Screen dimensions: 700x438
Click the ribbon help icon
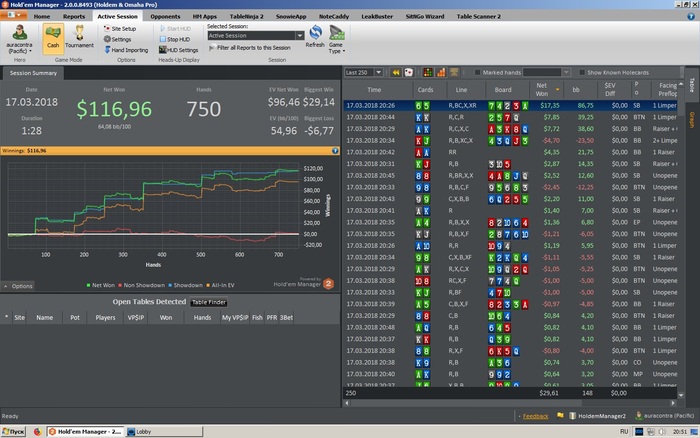691,17
